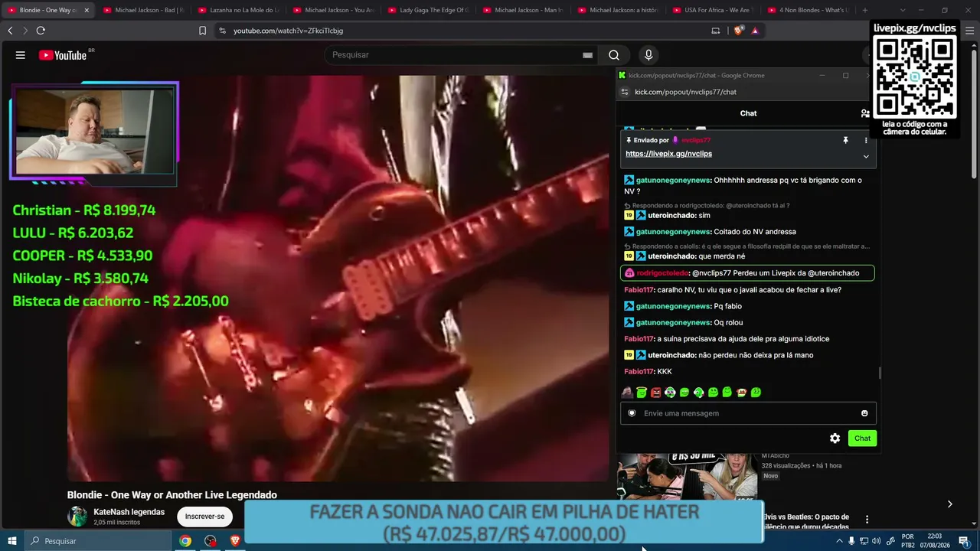Open the livepix.gg/nvclips pinned link
Viewport: 980px width, 551px height.
(x=668, y=154)
